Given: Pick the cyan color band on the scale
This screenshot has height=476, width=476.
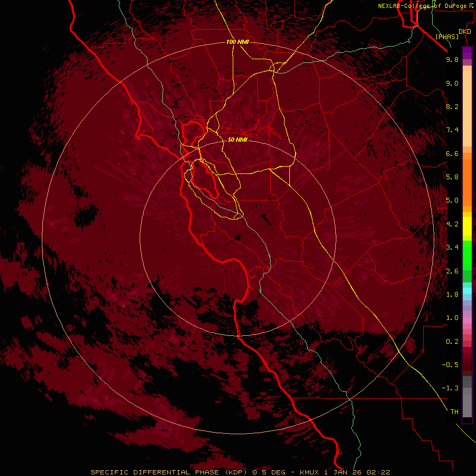Looking at the screenshot, I should coord(467,291).
